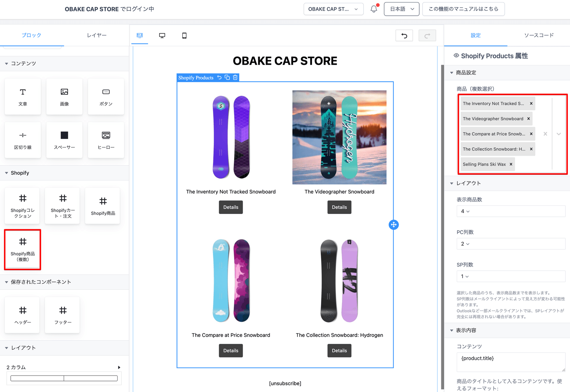
Task: Insert the saved フッター component
Action: (x=63, y=315)
